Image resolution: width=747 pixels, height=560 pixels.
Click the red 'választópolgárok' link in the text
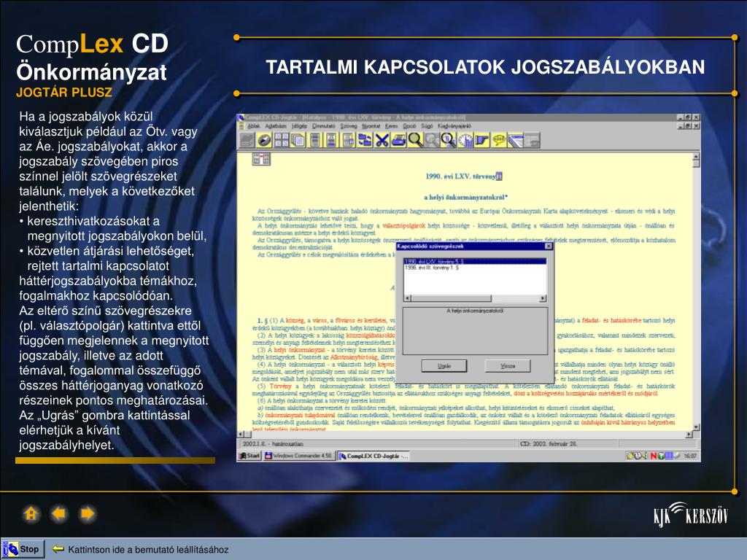(x=403, y=226)
